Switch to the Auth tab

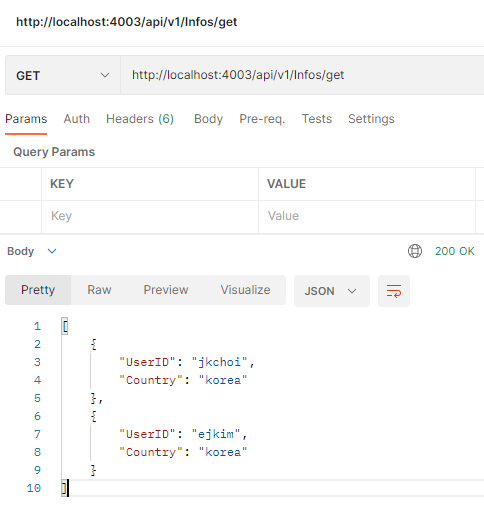pyautogui.click(x=77, y=119)
